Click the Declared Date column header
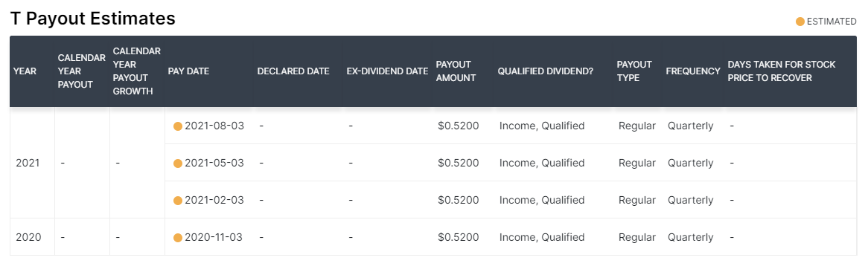The height and width of the screenshot is (272, 868). pyautogui.click(x=293, y=71)
